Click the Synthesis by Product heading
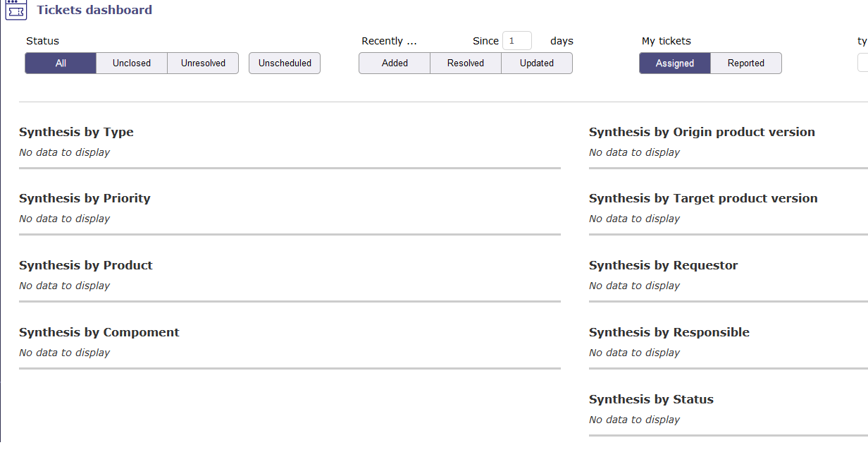 click(x=86, y=265)
